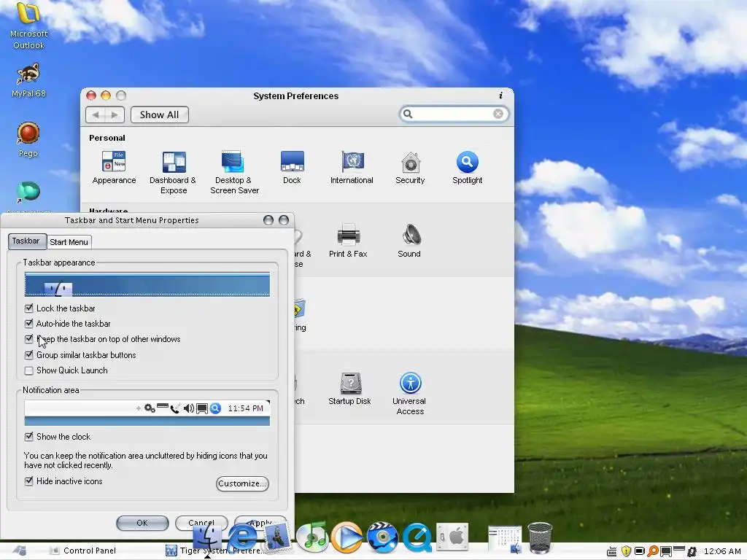
Task: Switch to the Start Menu tab
Action: (x=69, y=242)
